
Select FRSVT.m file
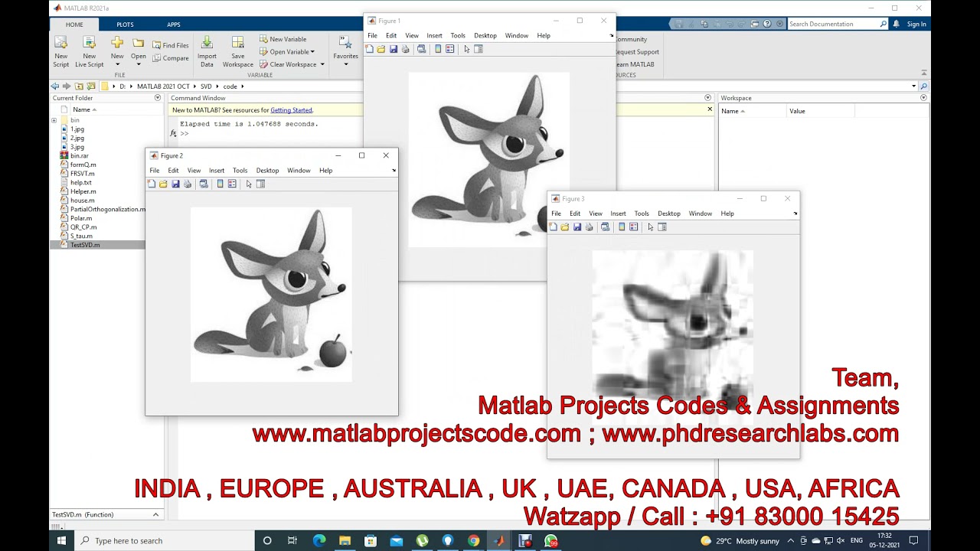[x=83, y=174]
